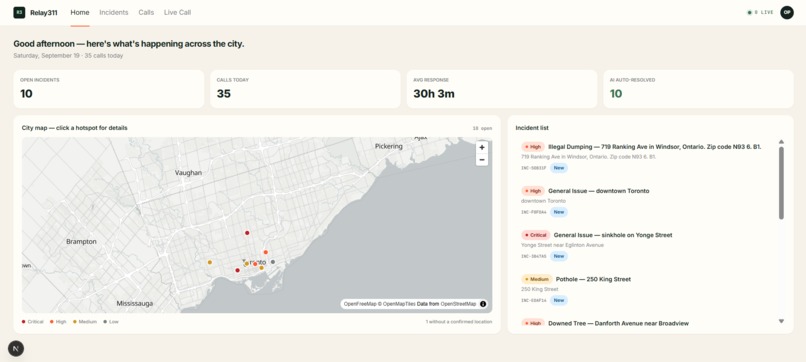Click High badge on Illegal Dumping incident
Screen dimensions: 806x362
[x=533, y=147]
